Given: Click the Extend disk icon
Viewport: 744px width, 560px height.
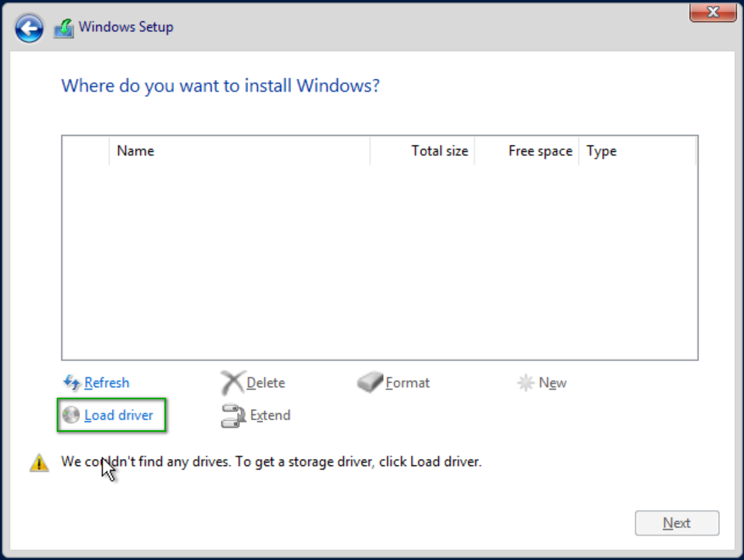Looking at the screenshot, I should tap(233, 416).
